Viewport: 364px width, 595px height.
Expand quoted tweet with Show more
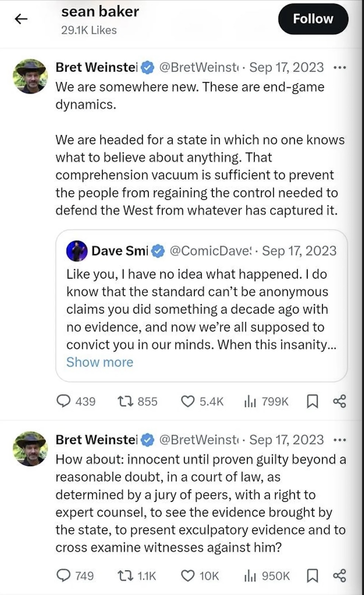point(100,362)
